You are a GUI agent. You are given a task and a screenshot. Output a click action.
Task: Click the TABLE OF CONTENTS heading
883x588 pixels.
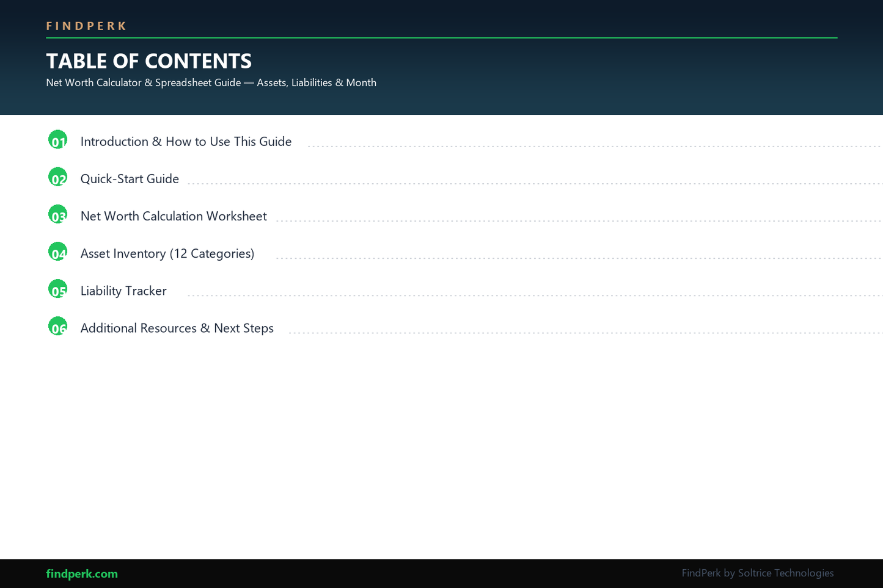(148, 61)
